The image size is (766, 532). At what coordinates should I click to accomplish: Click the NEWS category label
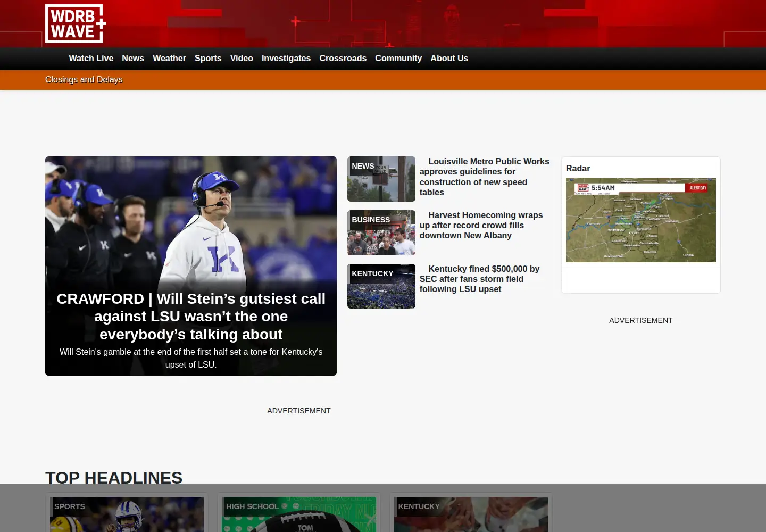363,166
